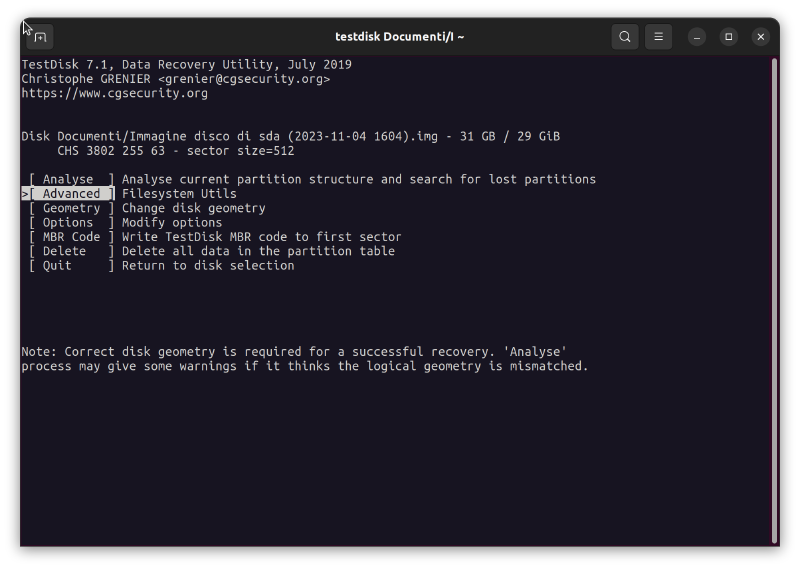The image size is (800, 569).
Task: Click the search magnifier icon in title bar
Action: click(625, 37)
